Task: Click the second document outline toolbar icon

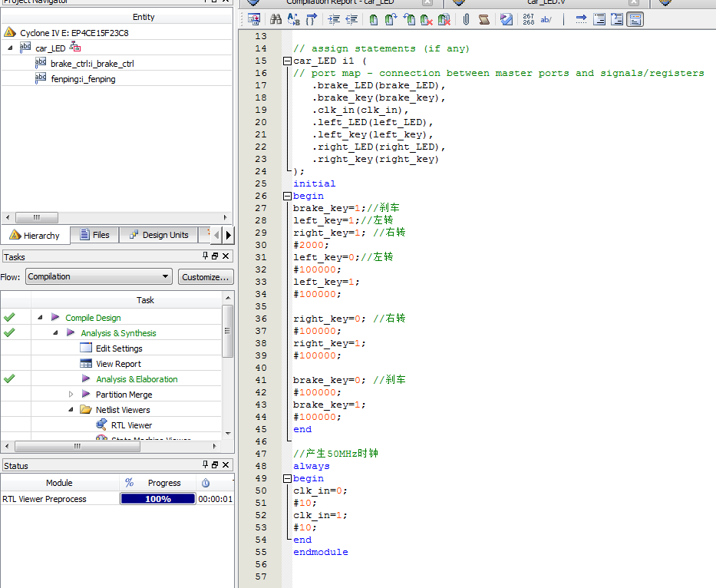Action: (x=617, y=19)
